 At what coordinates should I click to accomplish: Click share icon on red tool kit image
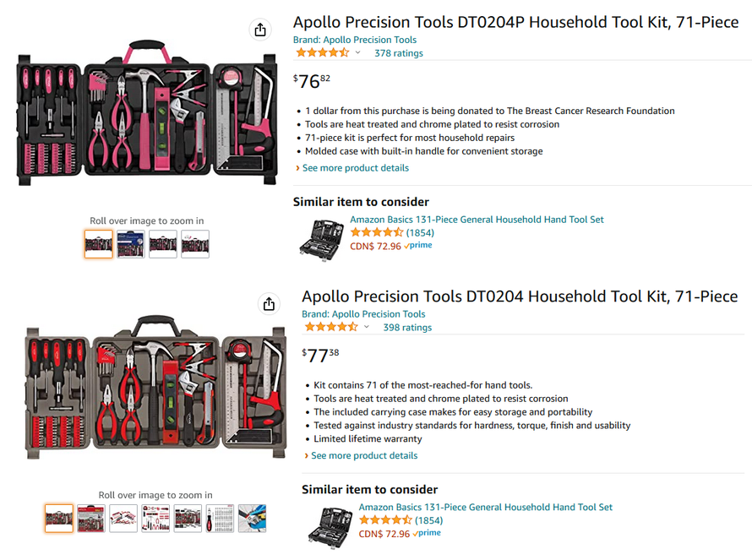point(269,304)
